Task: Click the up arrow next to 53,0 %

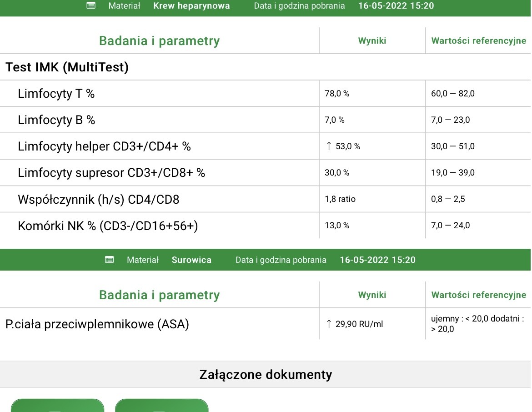Action: (329, 146)
